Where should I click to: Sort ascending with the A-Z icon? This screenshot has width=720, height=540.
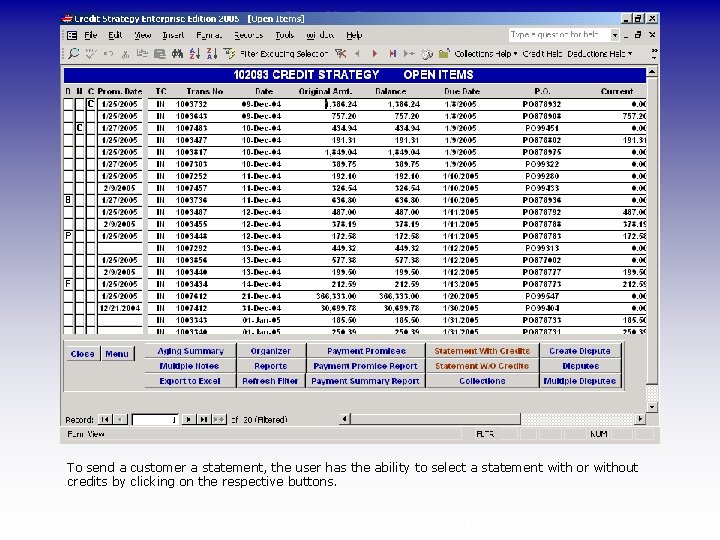[195, 54]
